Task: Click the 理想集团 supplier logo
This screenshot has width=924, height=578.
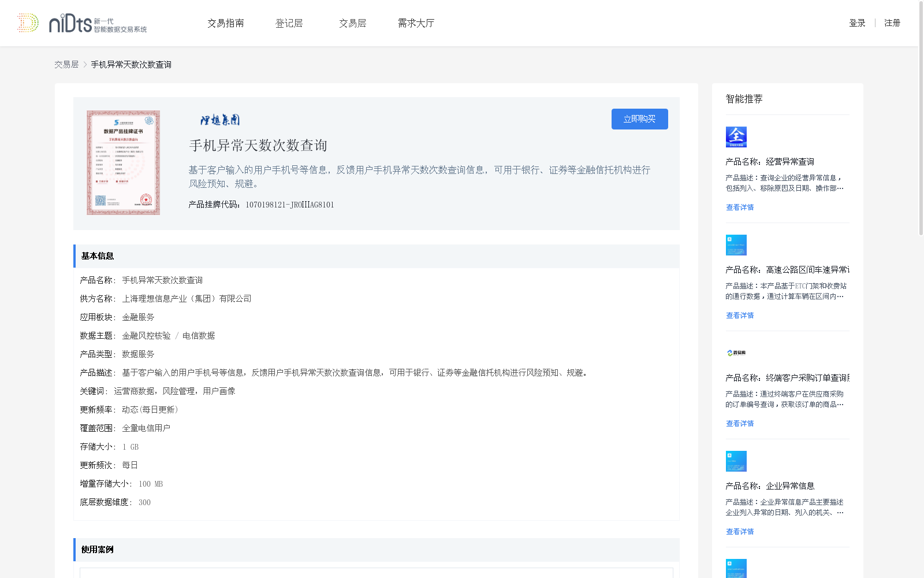Action: coord(220,120)
